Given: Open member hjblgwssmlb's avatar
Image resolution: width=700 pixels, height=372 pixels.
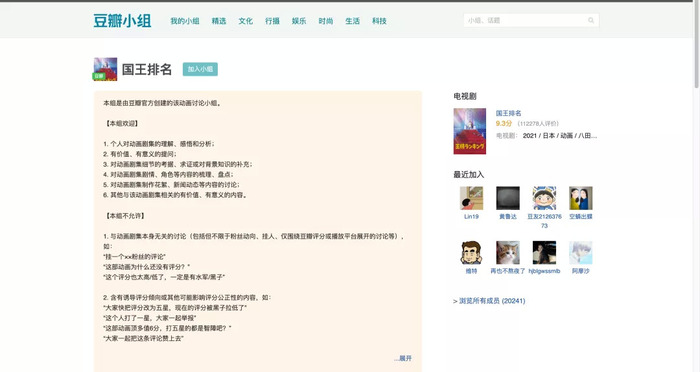Looking at the screenshot, I should 544,252.
